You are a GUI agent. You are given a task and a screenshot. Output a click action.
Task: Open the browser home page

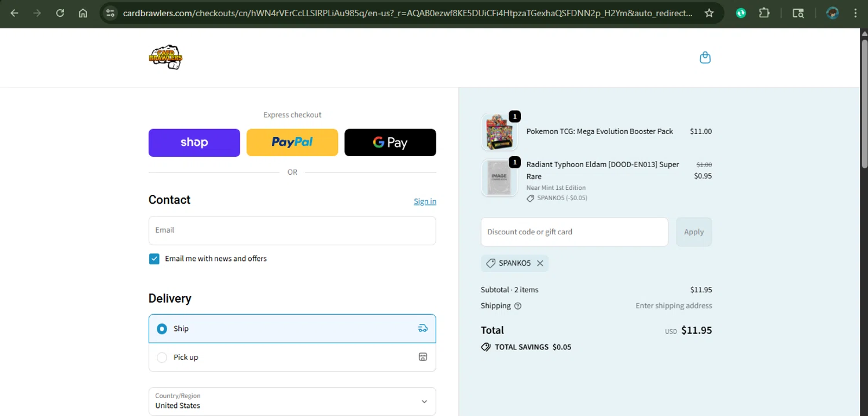[83, 13]
